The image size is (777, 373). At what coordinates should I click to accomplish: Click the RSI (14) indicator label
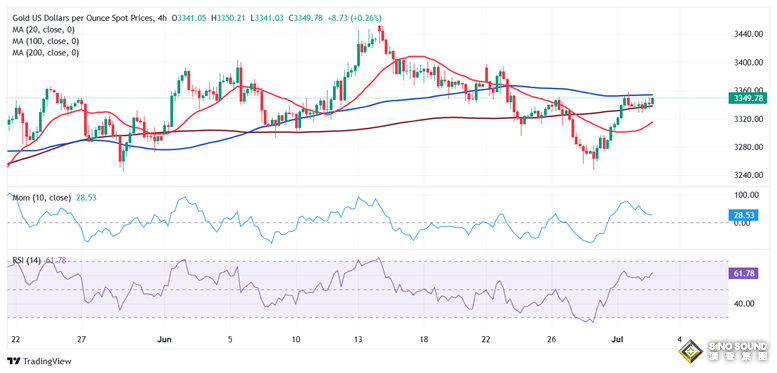tap(27, 260)
